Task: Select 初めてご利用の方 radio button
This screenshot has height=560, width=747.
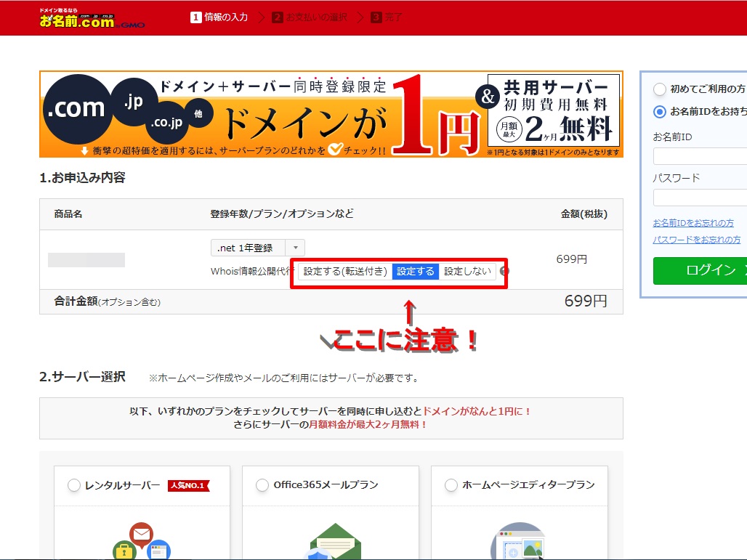Action: click(659, 89)
